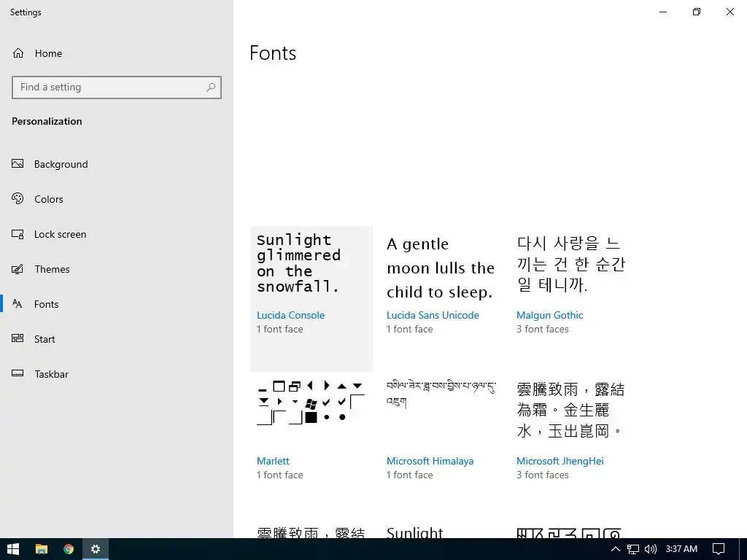Image resolution: width=747 pixels, height=560 pixels.
Task: Click the Colors palette icon
Action: point(18,198)
